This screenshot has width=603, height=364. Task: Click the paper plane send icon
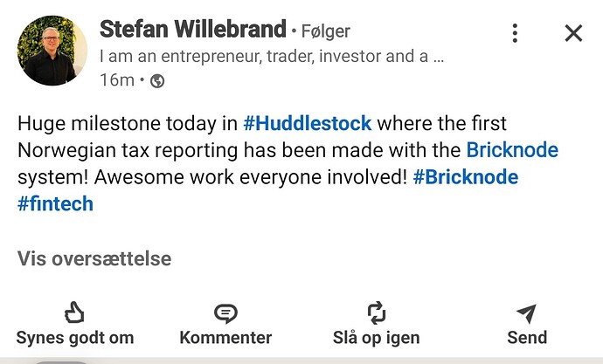point(526,313)
